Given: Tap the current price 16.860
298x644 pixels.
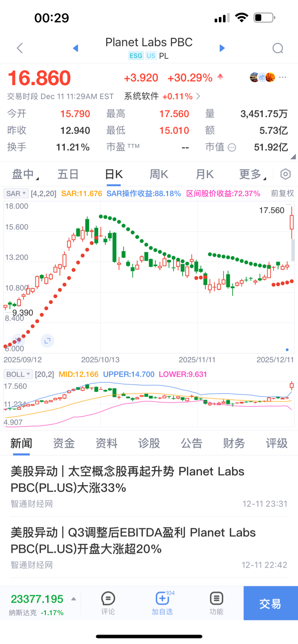Looking at the screenshot, I should [39, 78].
